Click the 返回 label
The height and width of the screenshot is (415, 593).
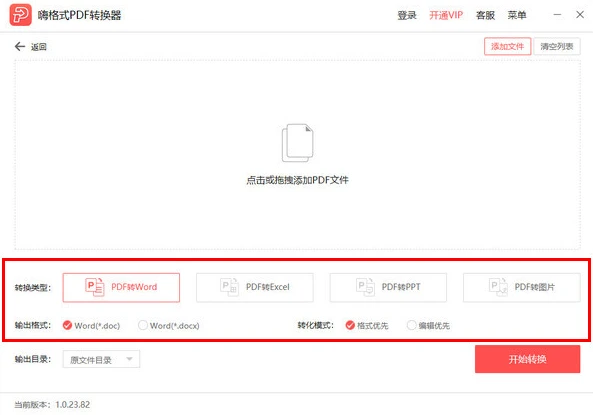(x=39, y=47)
